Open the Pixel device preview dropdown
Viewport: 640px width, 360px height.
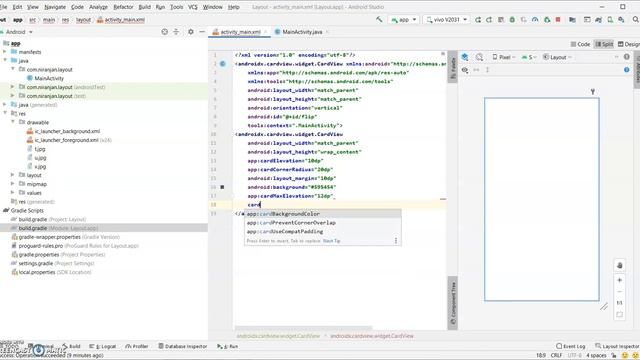pos(504,57)
